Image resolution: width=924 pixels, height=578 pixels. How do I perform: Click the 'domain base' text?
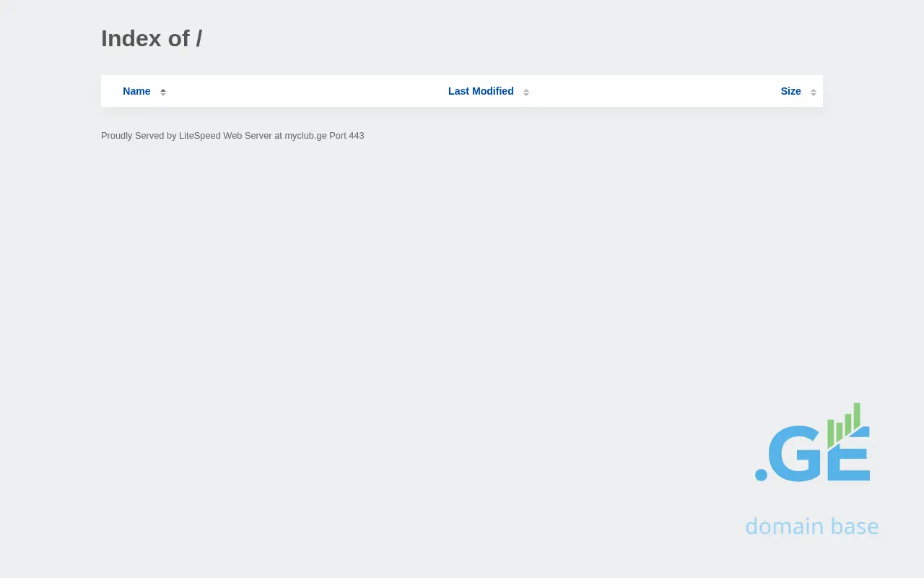tap(811, 526)
